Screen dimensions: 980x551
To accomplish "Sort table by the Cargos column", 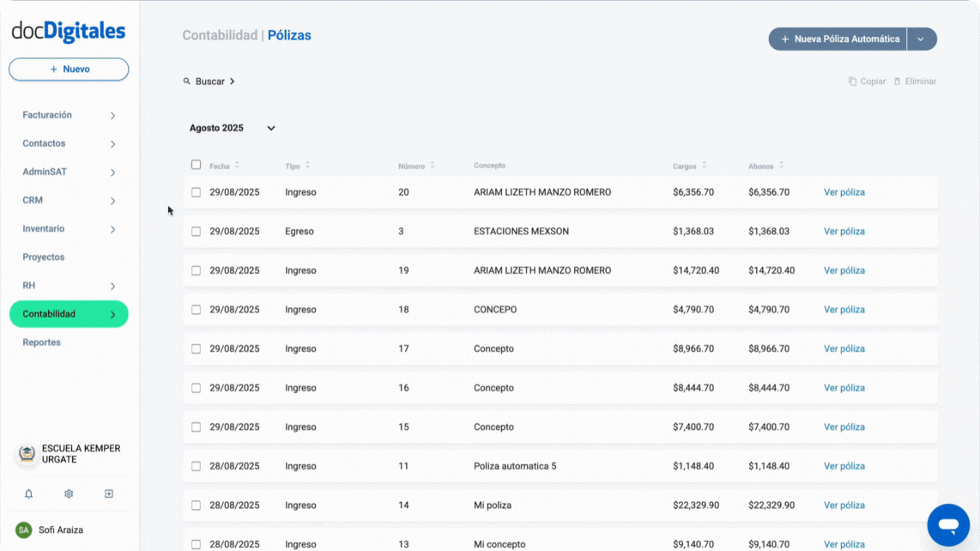I will pyautogui.click(x=690, y=165).
